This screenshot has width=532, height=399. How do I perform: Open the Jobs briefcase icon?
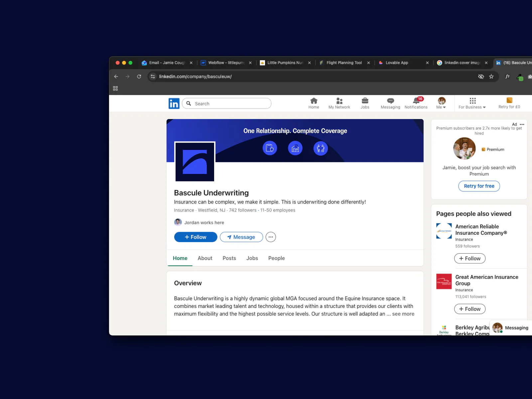pos(365,103)
